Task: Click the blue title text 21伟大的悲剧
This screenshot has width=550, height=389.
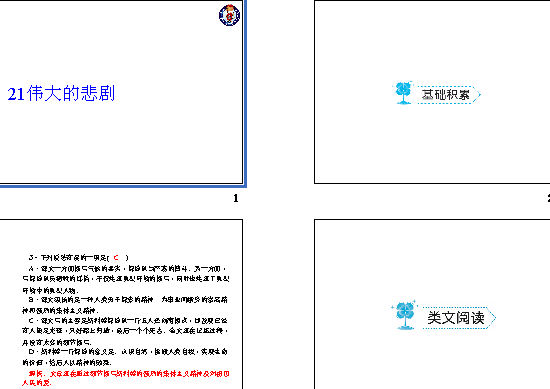Action: (x=61, y=94)
